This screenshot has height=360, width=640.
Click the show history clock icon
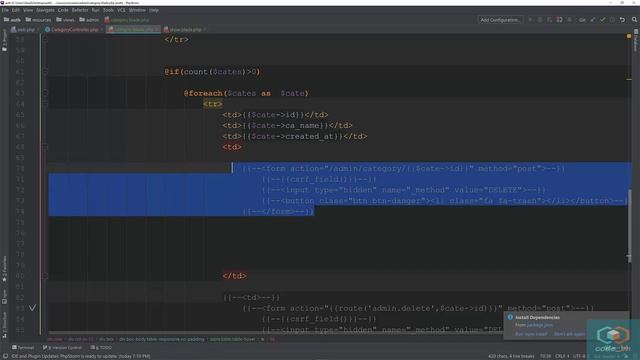pyautogui.click(x=612, y=20)
